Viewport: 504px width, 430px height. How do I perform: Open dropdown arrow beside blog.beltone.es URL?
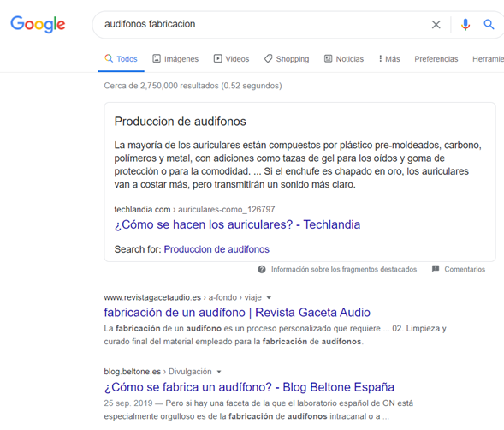point(219,372)
